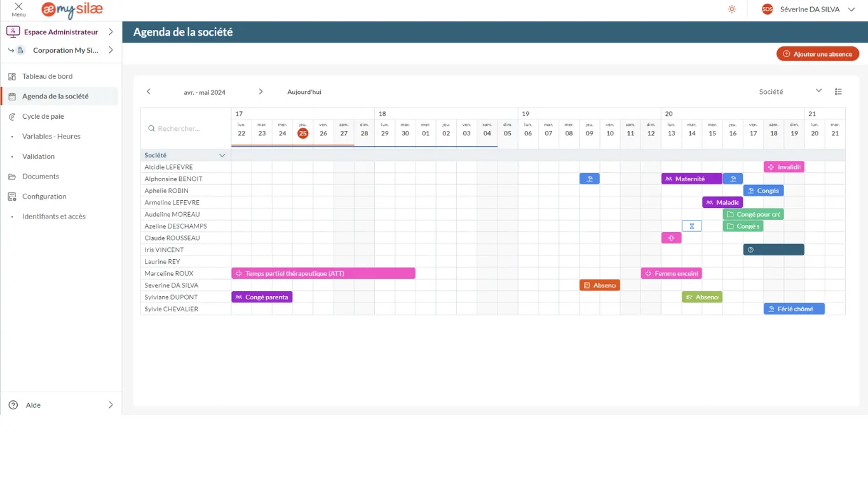Viewport: 868px width, 488px height.
Task: Click Wednesday 01 day header
Action: 426,130
